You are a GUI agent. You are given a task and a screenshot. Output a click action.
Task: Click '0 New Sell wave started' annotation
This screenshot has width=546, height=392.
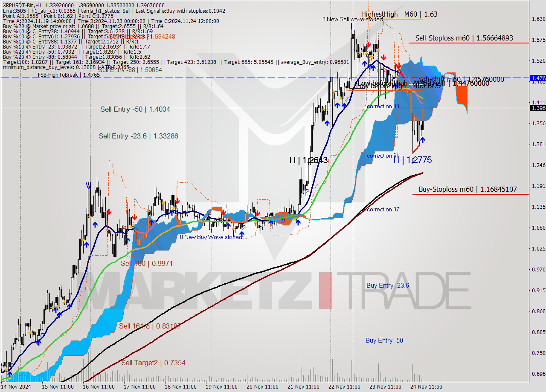[x=353, y=19]
